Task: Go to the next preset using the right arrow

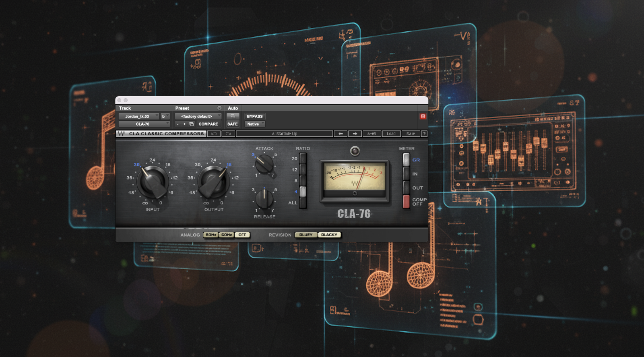Action: [x=355, y=134]
